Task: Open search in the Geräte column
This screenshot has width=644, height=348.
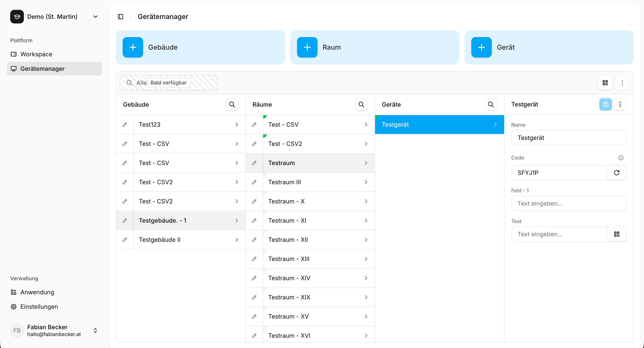Action: click(490, 104)
